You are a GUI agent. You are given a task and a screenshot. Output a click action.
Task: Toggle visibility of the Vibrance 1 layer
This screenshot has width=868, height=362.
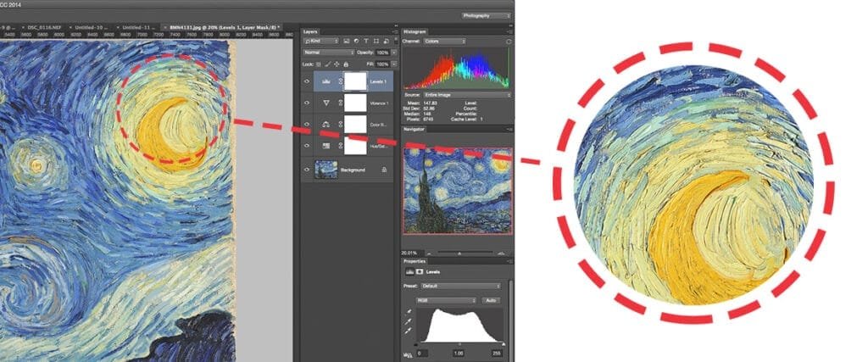(307, 103)
